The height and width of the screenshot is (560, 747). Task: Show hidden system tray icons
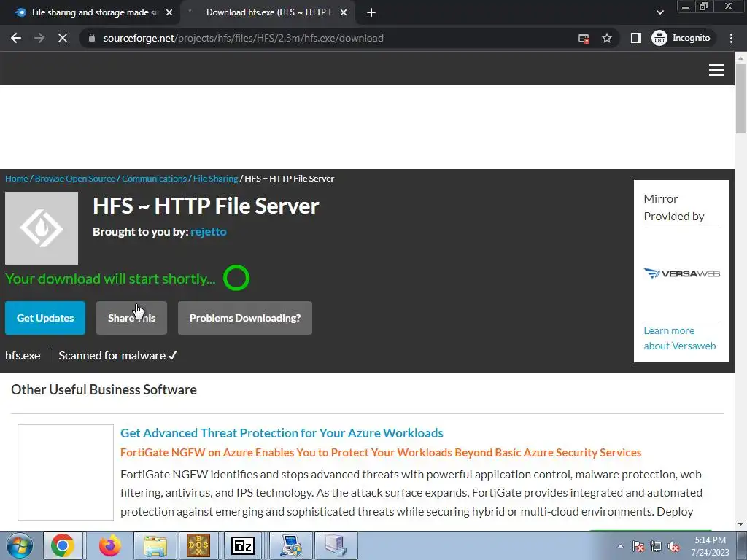(x=620, y=546)
